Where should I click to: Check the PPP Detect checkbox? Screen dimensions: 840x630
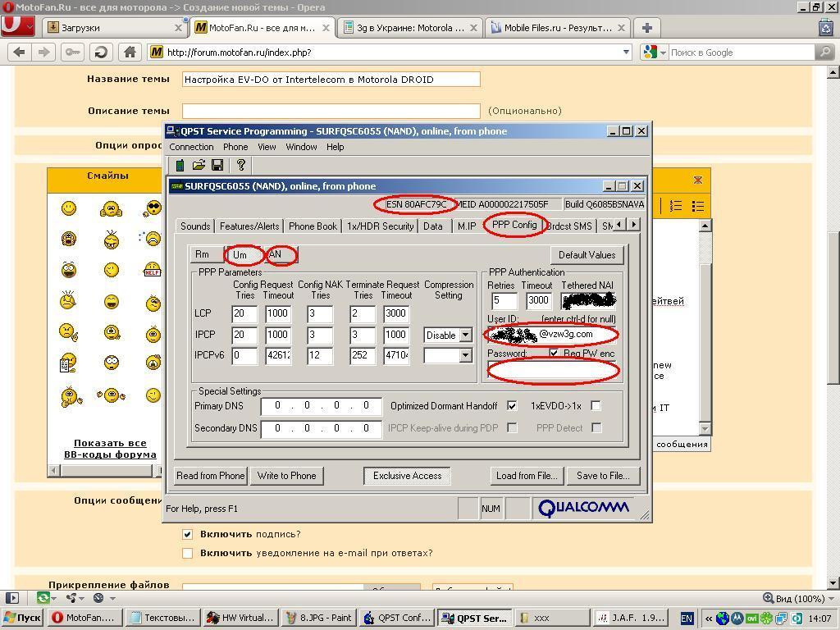(596, 427)
